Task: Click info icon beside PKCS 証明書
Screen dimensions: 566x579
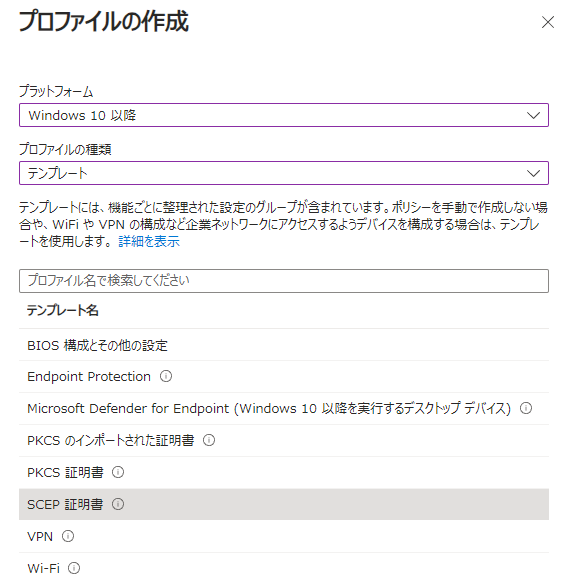Action: tap(118, 472)
